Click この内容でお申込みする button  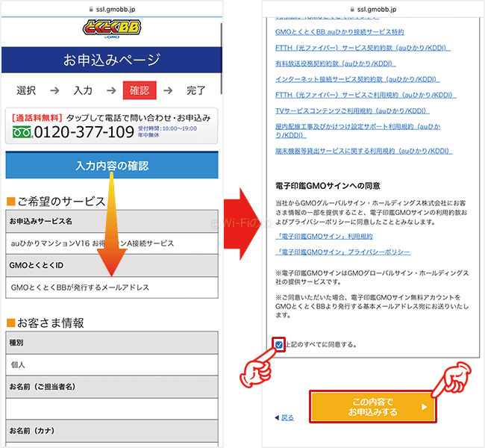pyautogui.click(x=373, y=407)
